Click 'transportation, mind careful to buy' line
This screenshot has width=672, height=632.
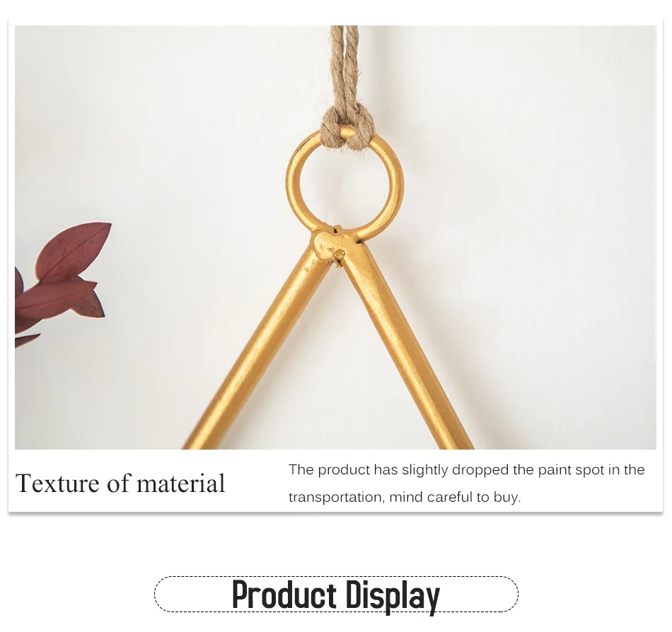pos(405,497)
